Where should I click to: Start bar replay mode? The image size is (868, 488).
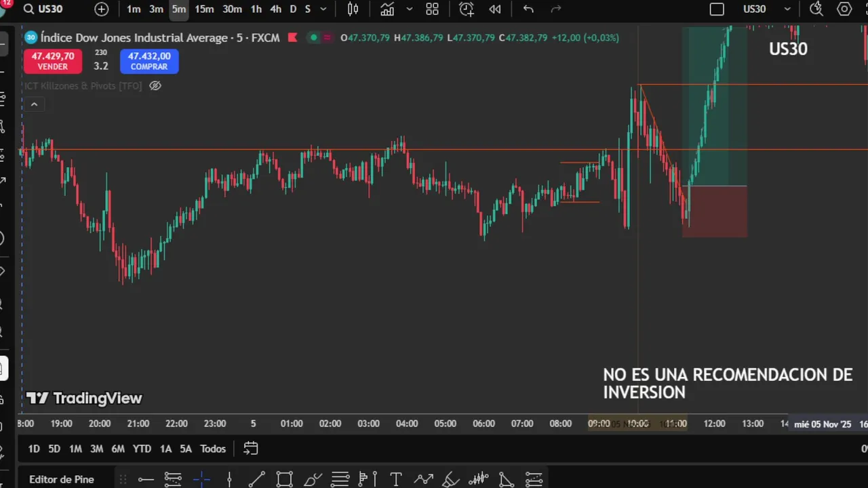[x=495, y=9]
